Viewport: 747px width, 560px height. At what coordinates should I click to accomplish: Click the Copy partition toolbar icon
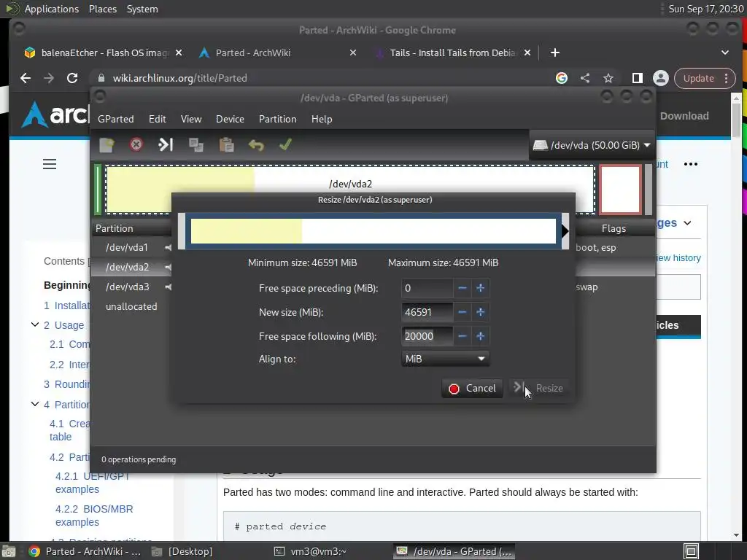tap(196, 145)
